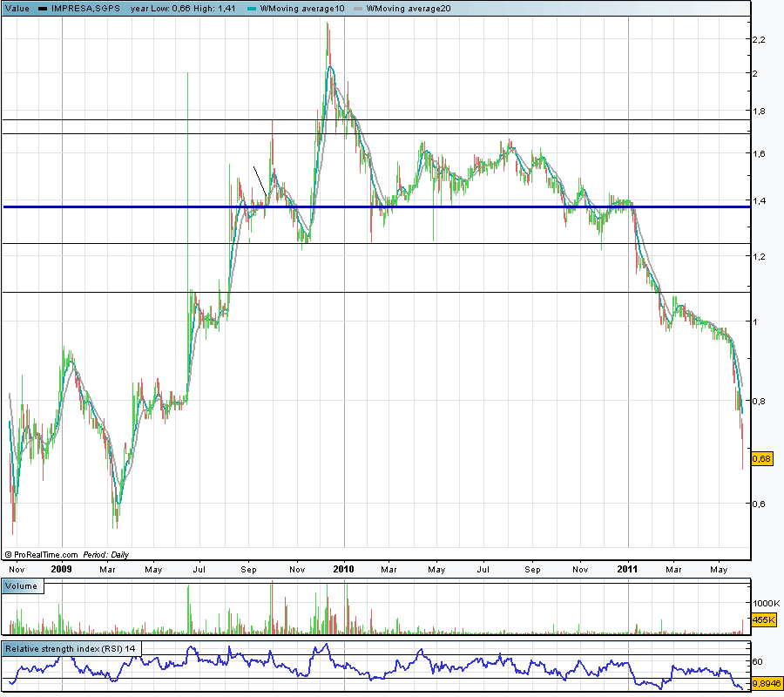Click the year Low 0,66 High 1,41 text
This screenshot has height=697, width=784.
pyautogui.click(x=183, y=8)
